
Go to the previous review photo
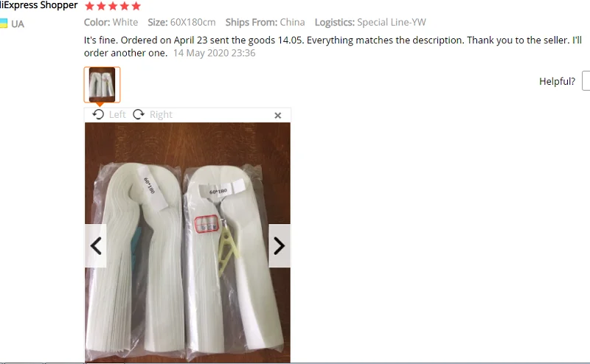(96, 246)
